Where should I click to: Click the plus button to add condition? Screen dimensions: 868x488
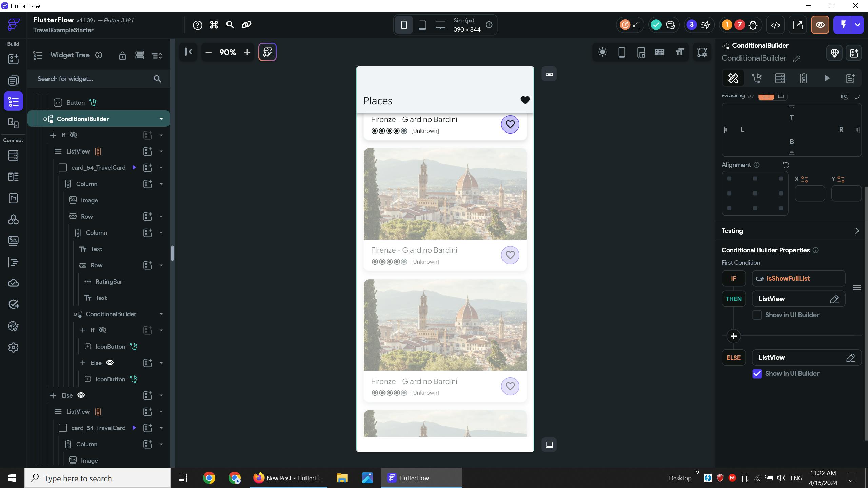733,336
